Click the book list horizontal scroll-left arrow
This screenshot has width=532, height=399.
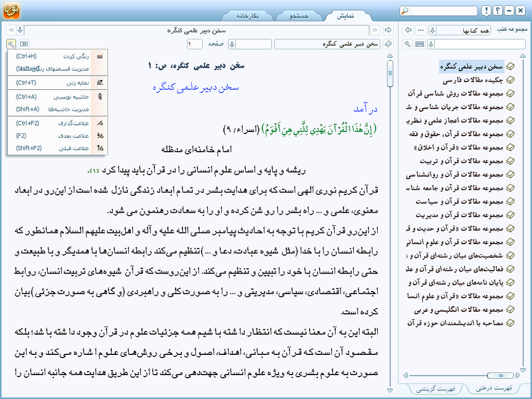(405, 375)
